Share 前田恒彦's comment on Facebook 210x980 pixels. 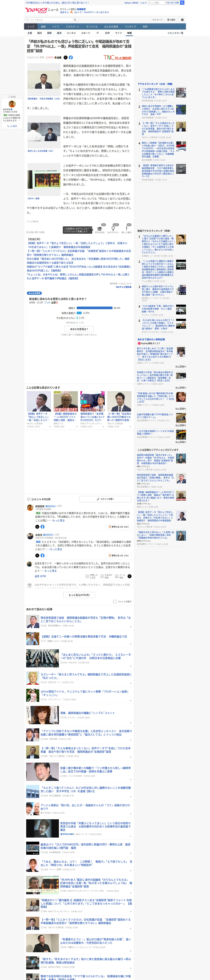(x=43, y=527)
